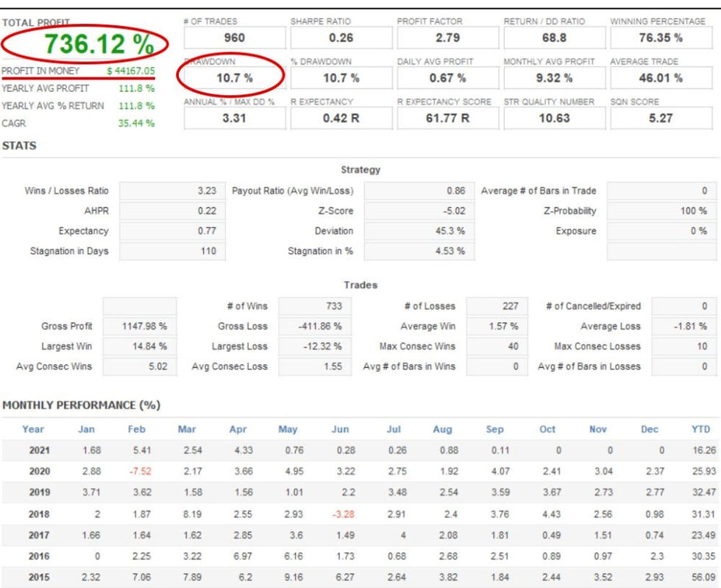Click the STATS section heading

(x=19, y=146)
